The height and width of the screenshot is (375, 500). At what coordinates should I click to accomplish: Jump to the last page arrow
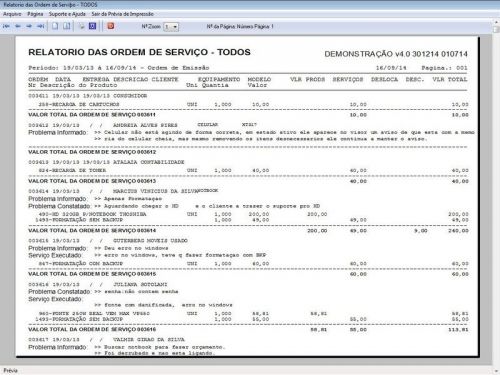(x=40, y=26)
